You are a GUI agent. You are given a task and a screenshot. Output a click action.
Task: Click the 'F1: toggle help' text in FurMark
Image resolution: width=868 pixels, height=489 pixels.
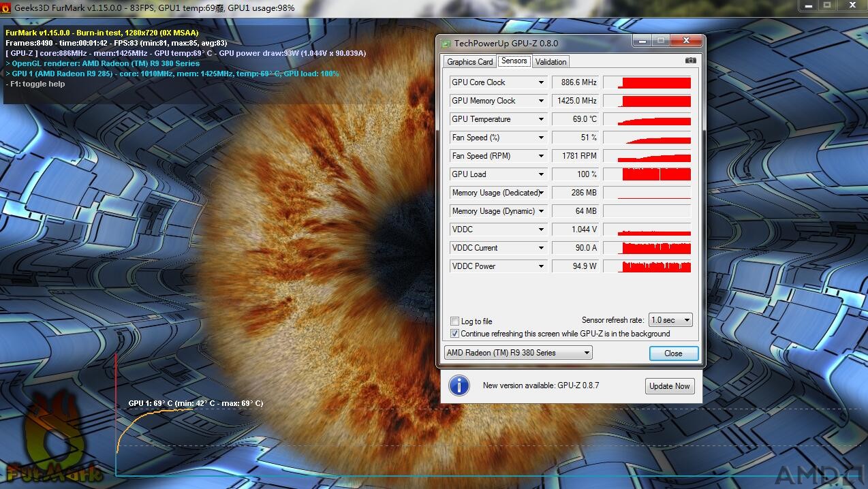[35, 84]
